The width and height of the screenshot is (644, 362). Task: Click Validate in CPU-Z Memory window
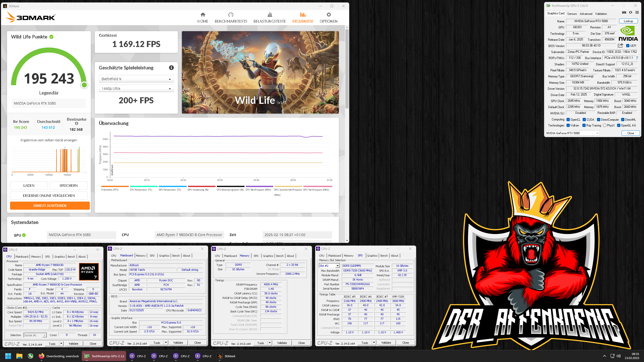[282, 343]
